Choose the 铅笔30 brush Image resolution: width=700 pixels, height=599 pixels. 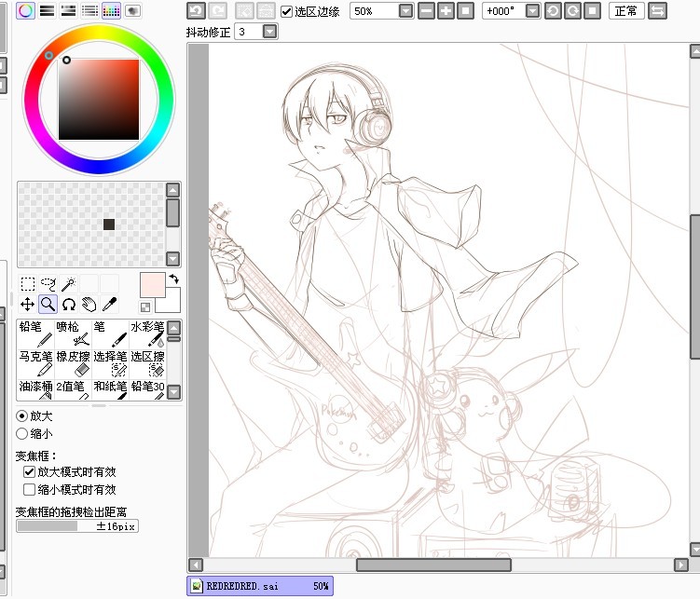(x=147, y=388)
